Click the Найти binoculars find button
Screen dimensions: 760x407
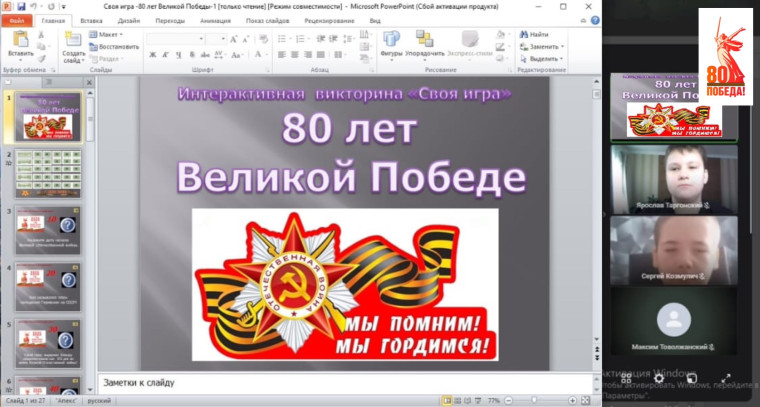pyautogui.click(x=534, y=34)
